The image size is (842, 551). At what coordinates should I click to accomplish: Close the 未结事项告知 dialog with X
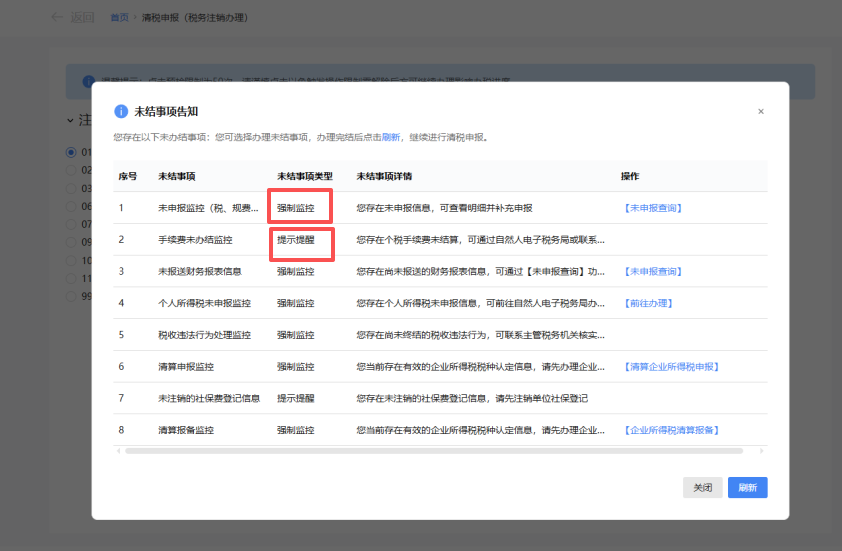click(x=760, y=111)
